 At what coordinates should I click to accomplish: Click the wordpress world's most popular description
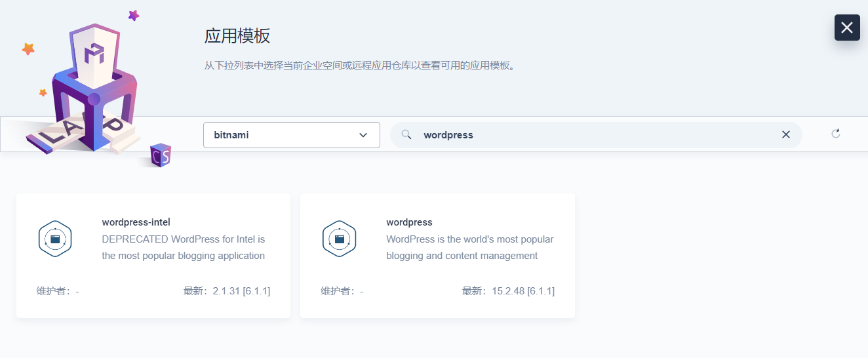pyautogui.click(x=469, y=247)
